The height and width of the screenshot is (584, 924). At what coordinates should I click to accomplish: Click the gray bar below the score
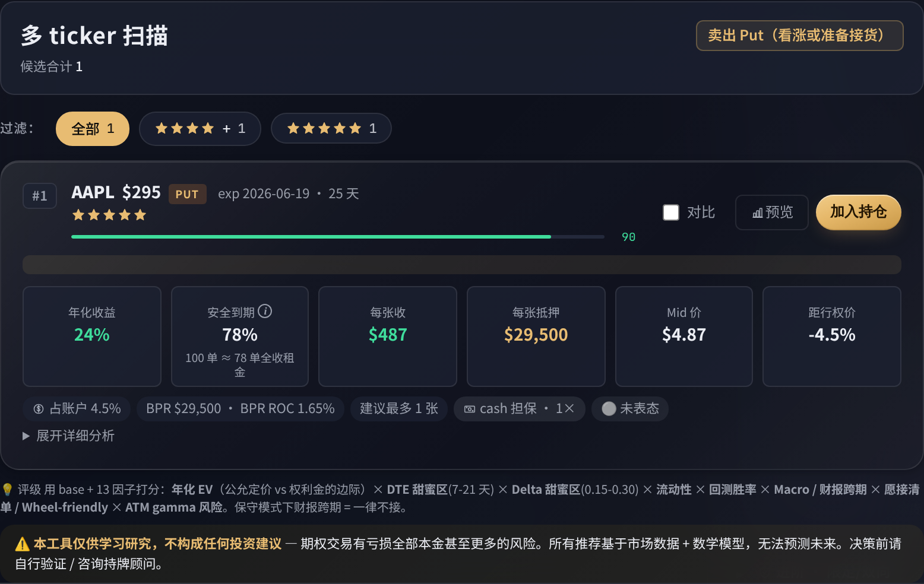point(462,265)
